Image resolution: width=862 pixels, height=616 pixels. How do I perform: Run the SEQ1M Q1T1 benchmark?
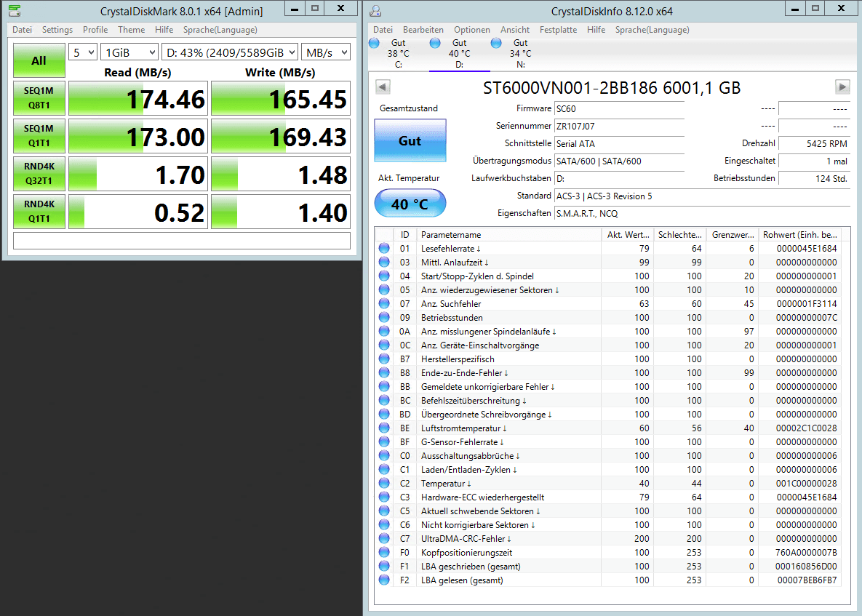[x=39, y=136]
